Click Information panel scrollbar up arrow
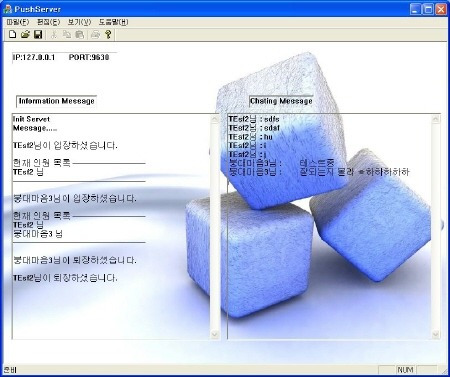Image resolution: width=450 pixels, height=377 pixels. pyautogui.click(x=215, y=119)
